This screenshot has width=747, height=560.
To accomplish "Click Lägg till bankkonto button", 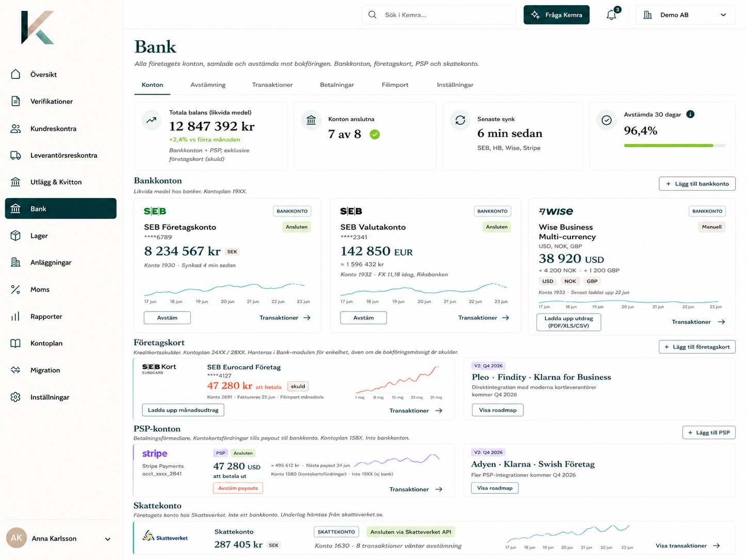I will point(697,184).
